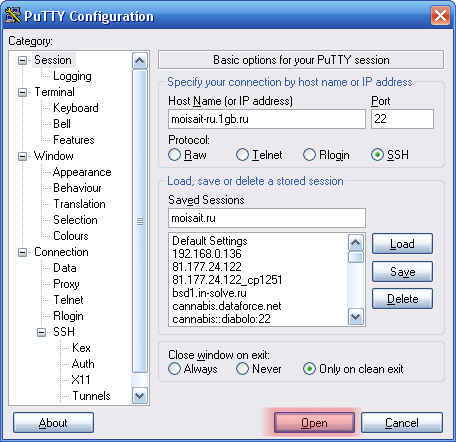Select the Telnet protocol radio button
Image resolution: width=456 pixels, height=442 pixels.
coord(242,155)
